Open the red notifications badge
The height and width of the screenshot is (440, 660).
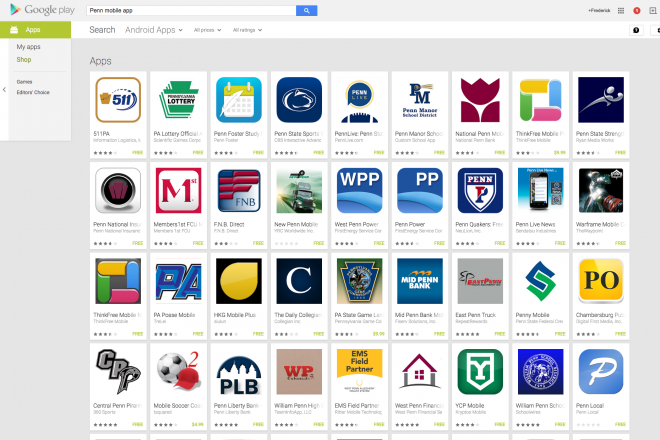637,11
